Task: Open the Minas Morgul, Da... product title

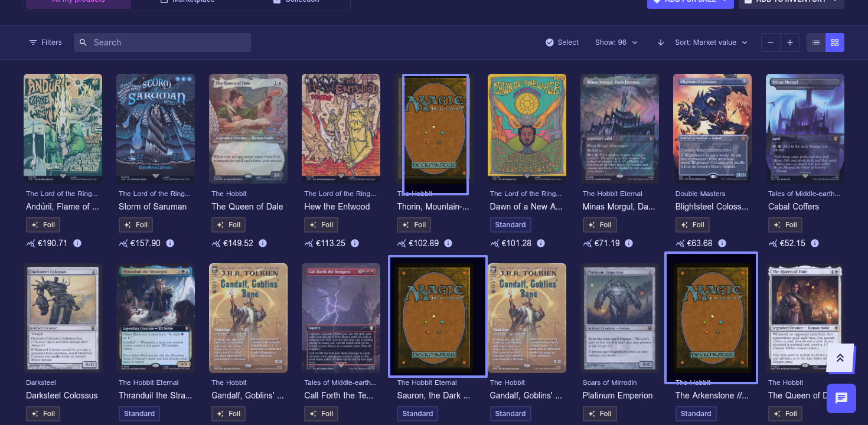Action: pos(619,207)
